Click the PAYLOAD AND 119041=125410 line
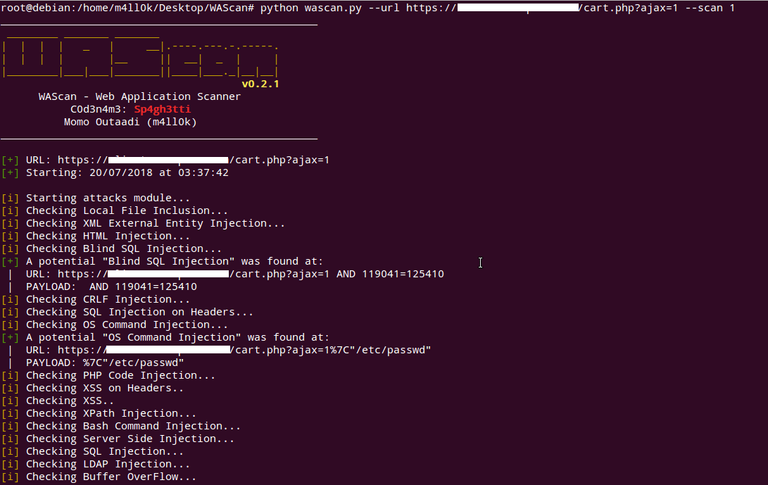This screenshot has width=768, height=485. pos(111,287)
